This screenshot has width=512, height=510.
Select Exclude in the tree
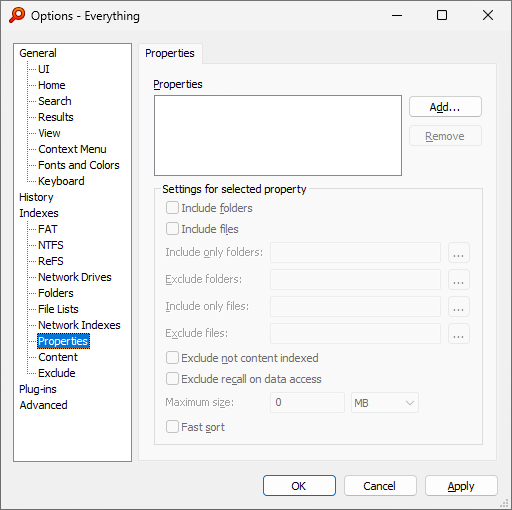(57, 373)
